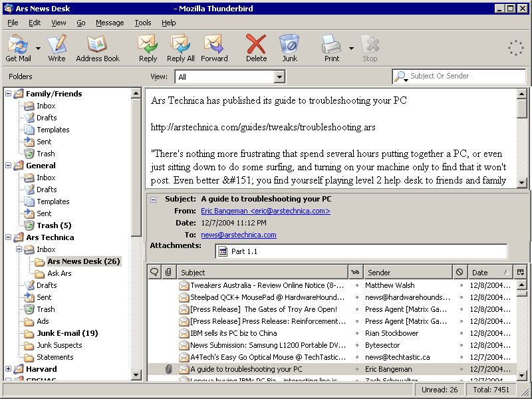Click the Reply All toolbar icon
The width and height of the screenshot is (532, 399).
click(180, 48)
